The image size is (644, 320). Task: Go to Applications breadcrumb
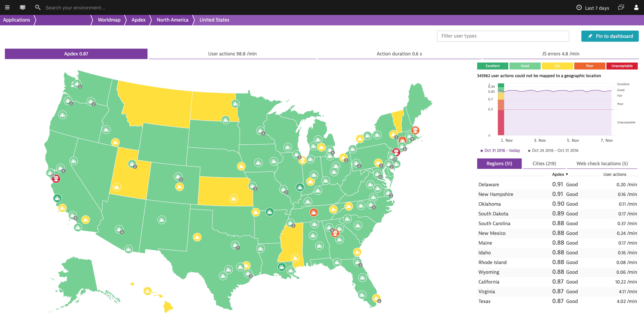tap(17, 20)
